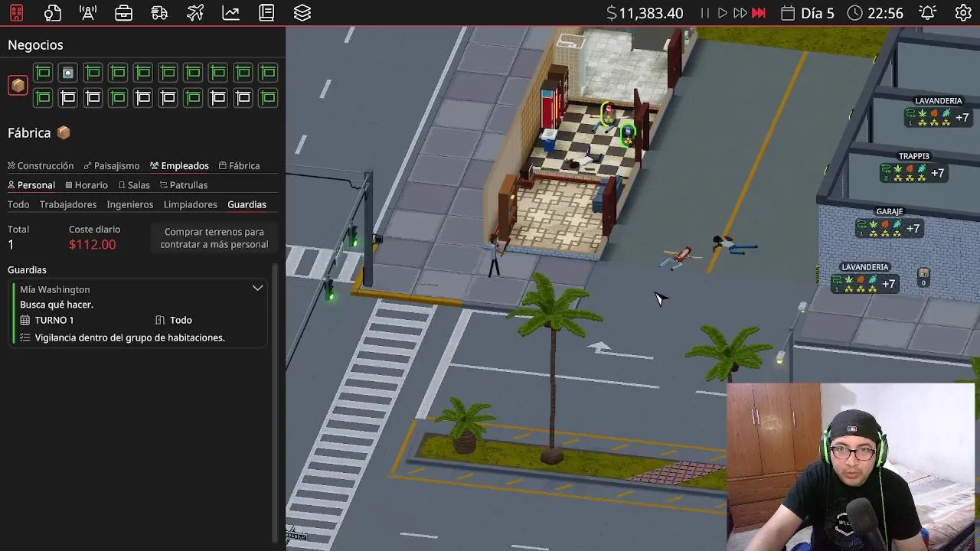This screenshot has width=980, height=551.
Task: Open the briefcase icon in top bar
Action: (x=123, y=13)
